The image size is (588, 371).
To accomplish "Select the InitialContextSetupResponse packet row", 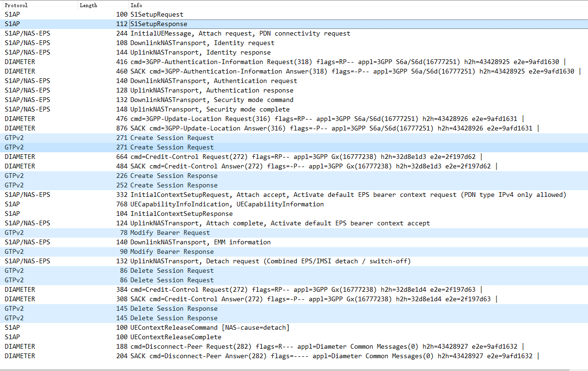I will click(294, 214).
